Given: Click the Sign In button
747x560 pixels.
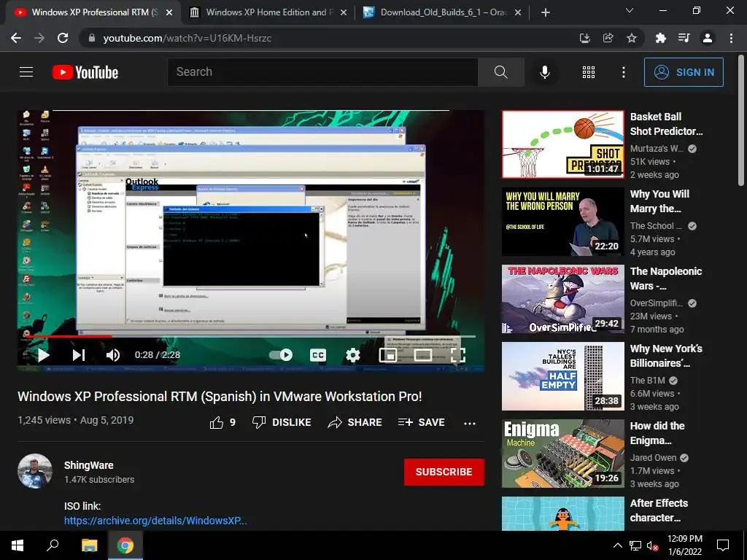Looking at the screenshot, I should point(684,72).
